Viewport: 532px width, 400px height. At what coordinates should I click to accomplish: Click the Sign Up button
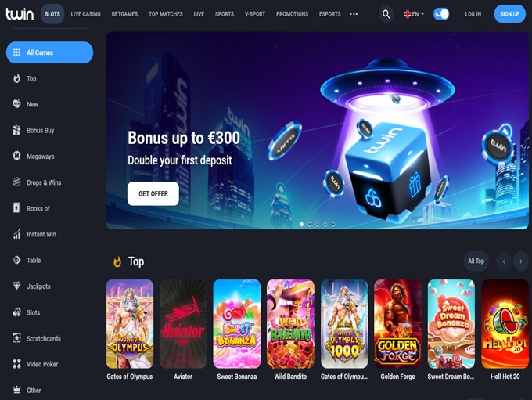coord(509,14)
